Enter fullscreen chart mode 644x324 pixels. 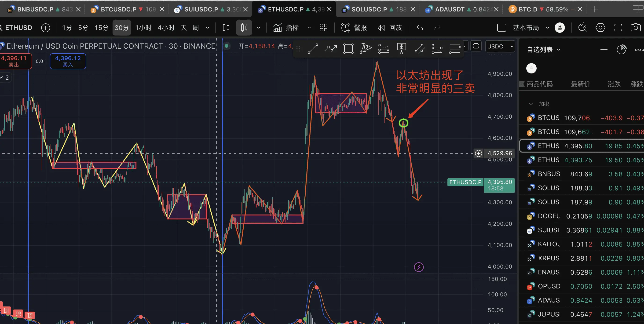point(618,28)
